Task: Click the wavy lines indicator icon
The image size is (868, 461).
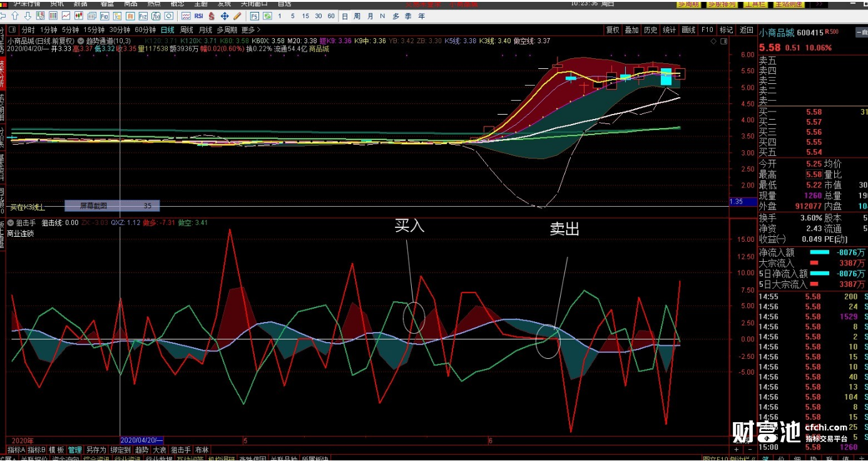Action: pyautogui.click(x=186, y=16)
